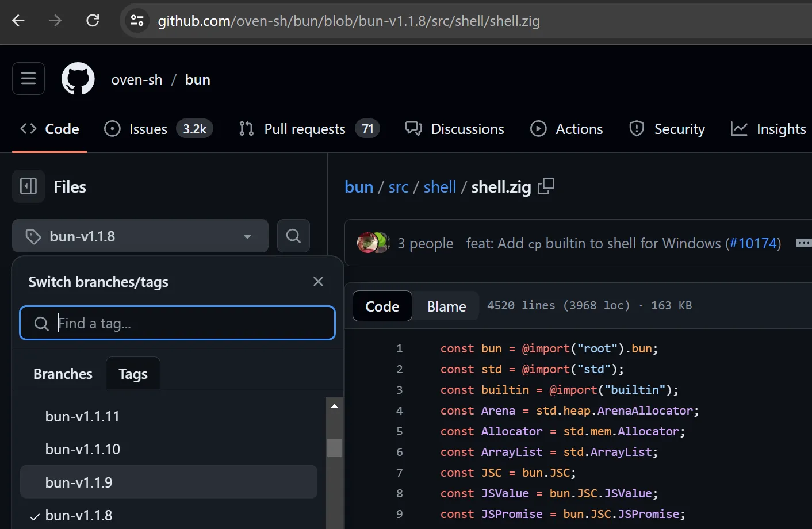Copy the shell.zig file path
812x529 pixels.
[x=546, y=186]
